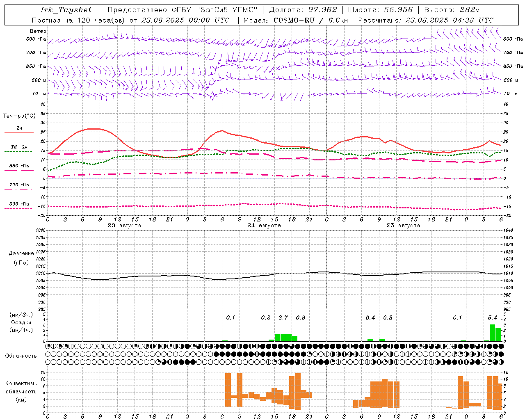Select the date label 25 августа
The width and height of the screenshot is (525, 420).
click(404, 226)
